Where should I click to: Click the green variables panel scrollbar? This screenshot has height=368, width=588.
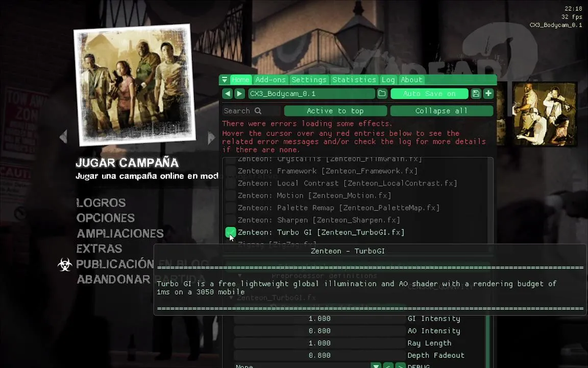point(488,342)
